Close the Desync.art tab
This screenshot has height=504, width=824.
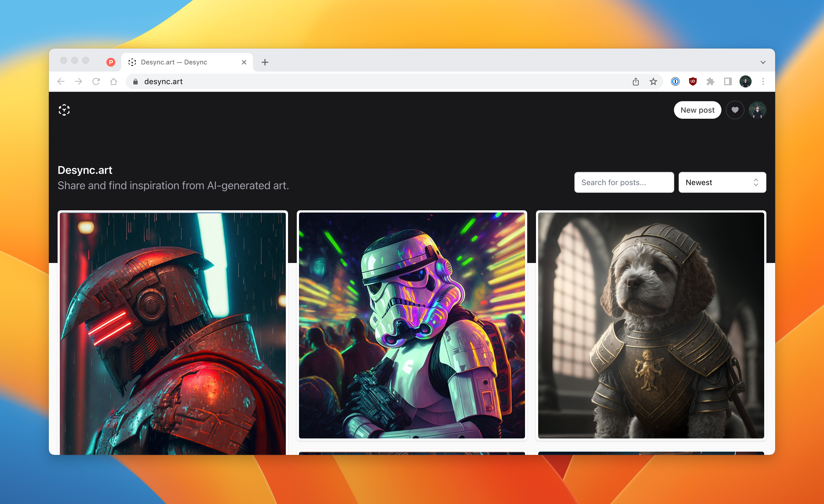pyautogui.click(x=244, y=62)
